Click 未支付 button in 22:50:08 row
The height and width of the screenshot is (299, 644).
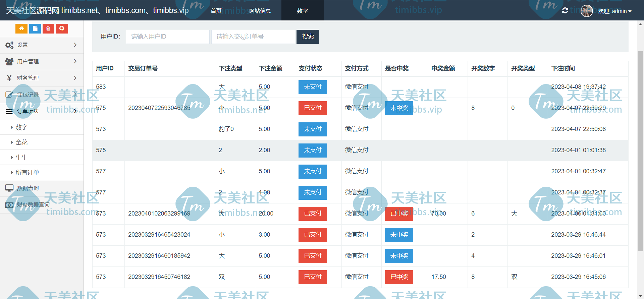tap(313, 129)
